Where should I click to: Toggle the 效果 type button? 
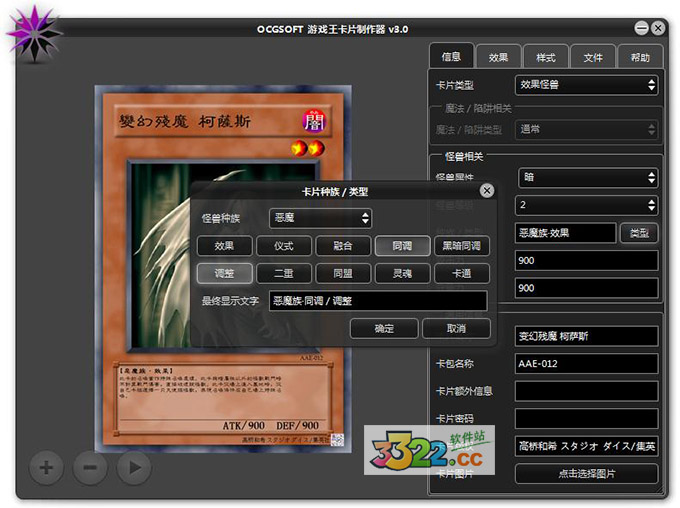224,246
